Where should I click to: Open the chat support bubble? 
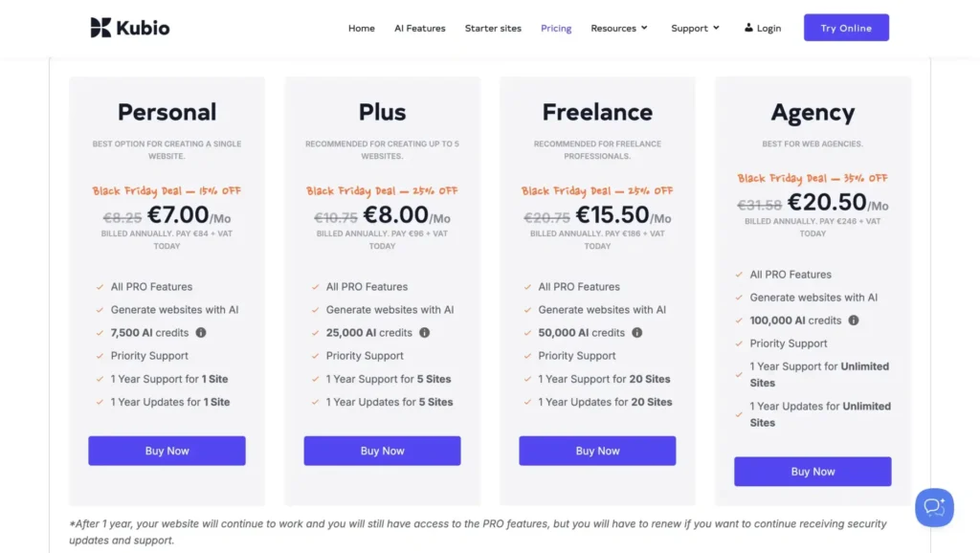coord(934,508)
